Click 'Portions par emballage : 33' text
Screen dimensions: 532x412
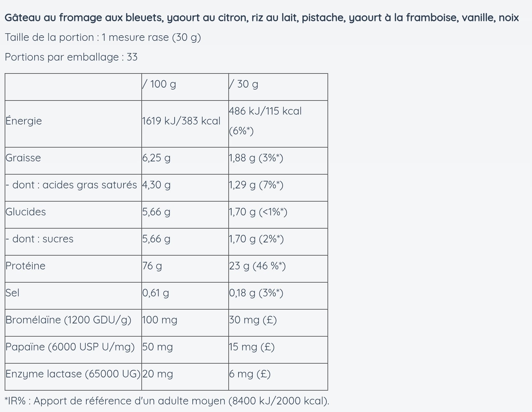coord(71,57)
